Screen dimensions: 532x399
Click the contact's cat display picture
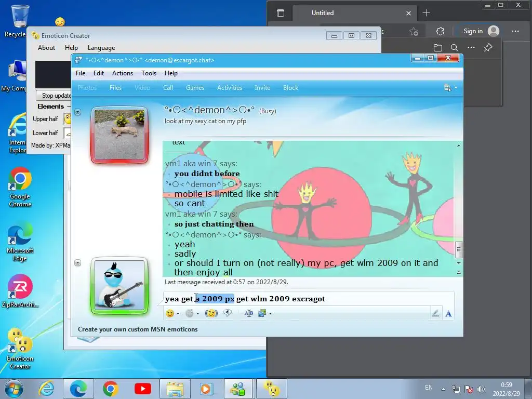[x=119, y=135]
